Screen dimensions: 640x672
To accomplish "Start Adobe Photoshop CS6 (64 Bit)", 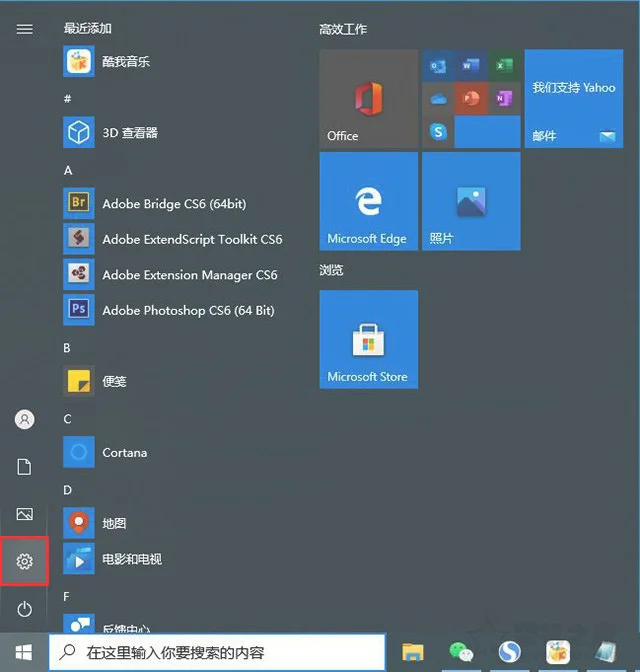I will [169, 310].
